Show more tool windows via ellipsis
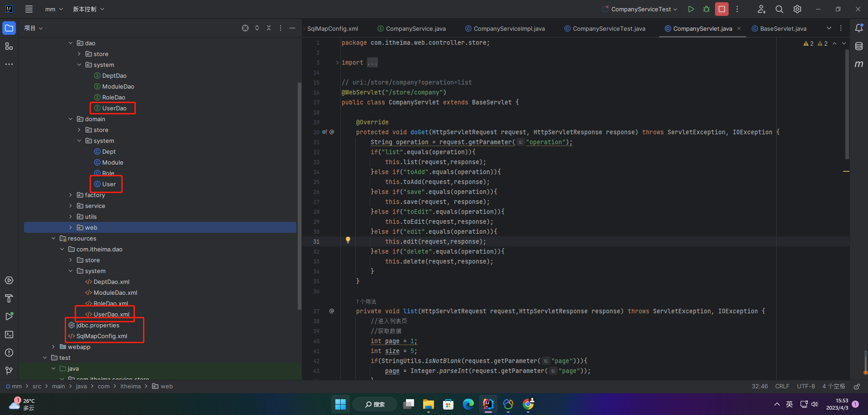 [9, 64]
